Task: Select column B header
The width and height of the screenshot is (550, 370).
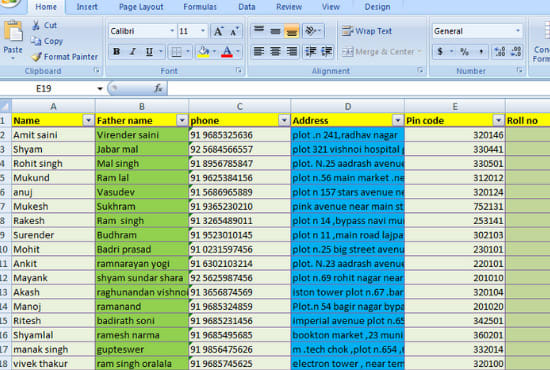Action: click(x=142, y=106)
